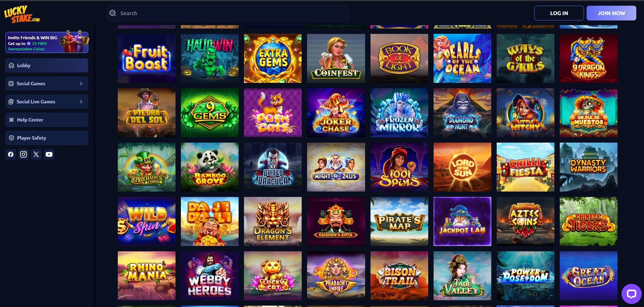
Task: Go to the Lobby menu item
Action: click(x=47, y=65)
